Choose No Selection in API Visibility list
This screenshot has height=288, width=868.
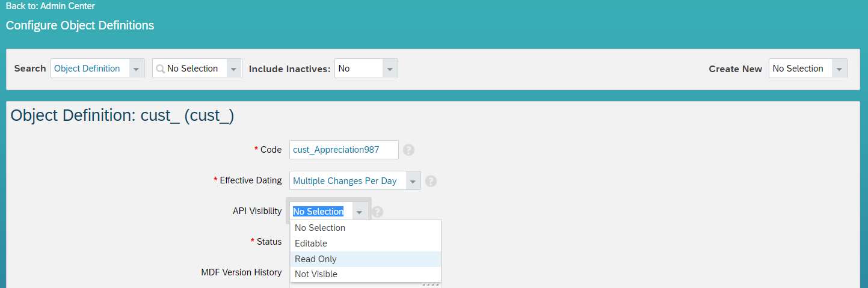click(x=320, y=228)
